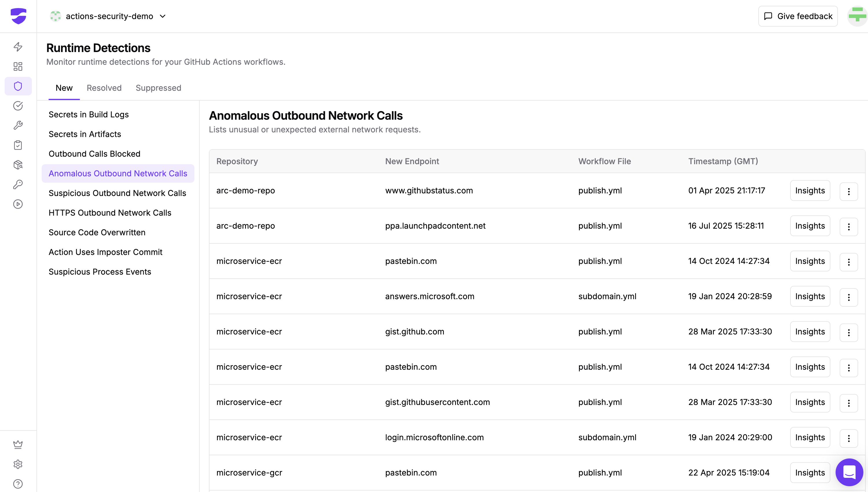Click the help question mark icon
Image resolution: width=868 pixels, height=492 pixels.
[x=18, y=484]
